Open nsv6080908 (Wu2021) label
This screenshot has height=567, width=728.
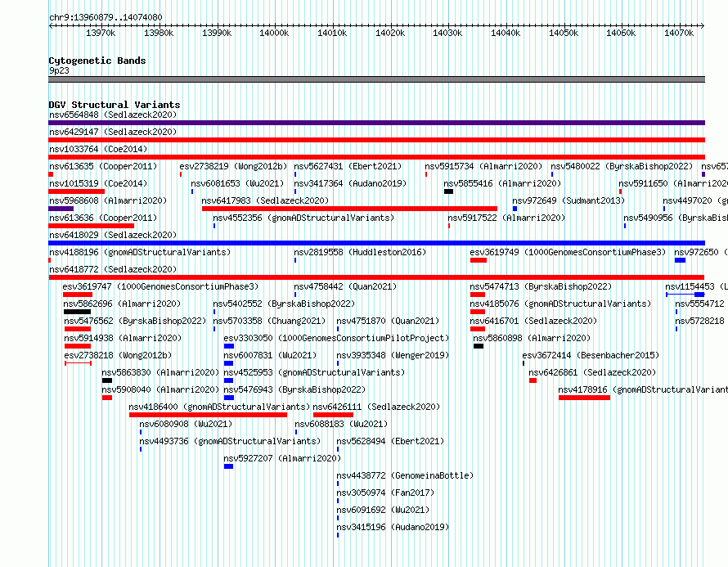[x=186, y=424]
